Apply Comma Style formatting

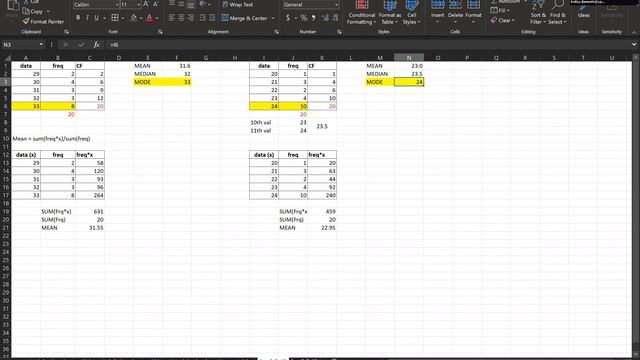tap(313, 18)
